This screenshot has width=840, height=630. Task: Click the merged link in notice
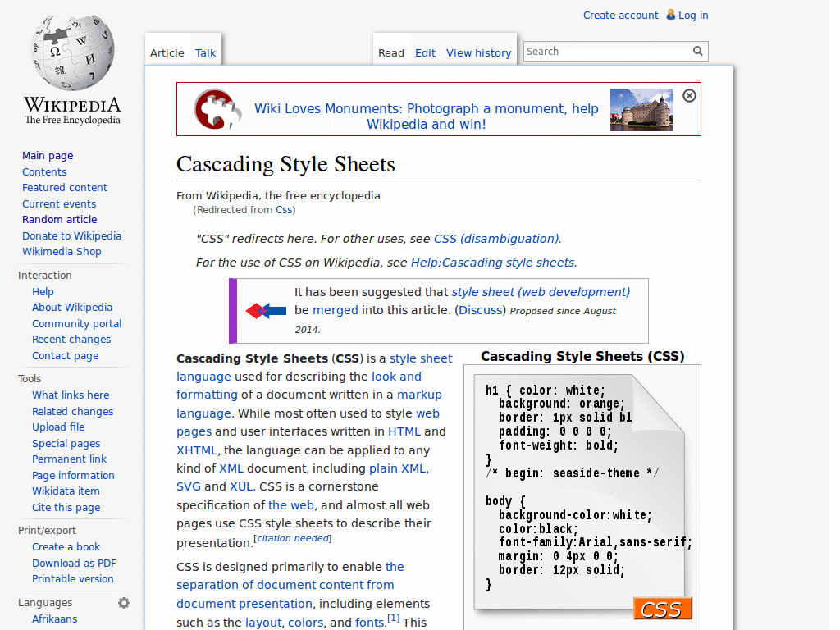tap(336, 310)
